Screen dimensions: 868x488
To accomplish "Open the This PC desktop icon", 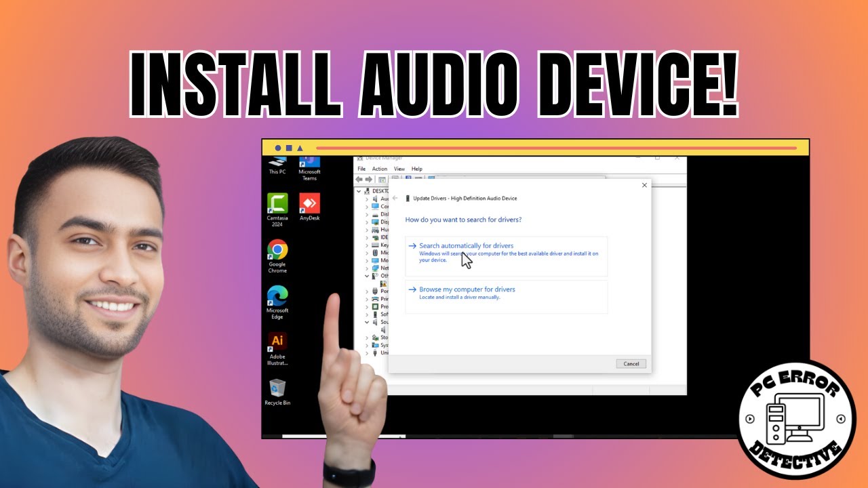I will point(277,165).
